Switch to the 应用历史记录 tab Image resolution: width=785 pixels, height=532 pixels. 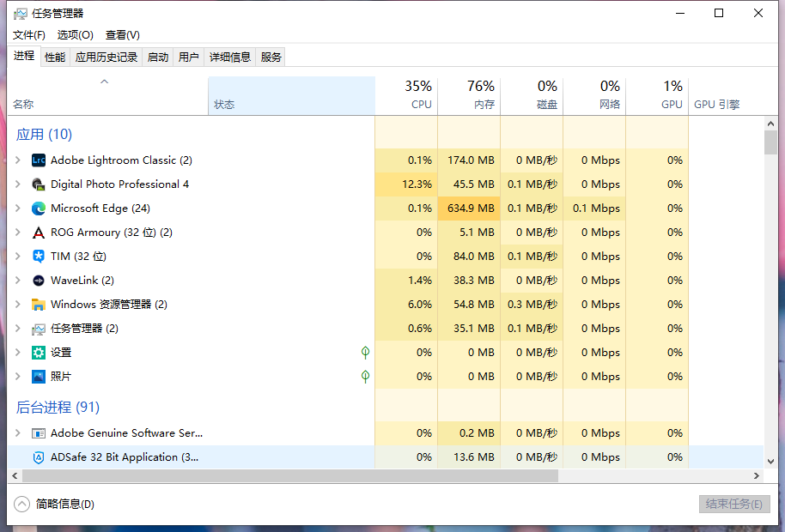tap(106, 57)
